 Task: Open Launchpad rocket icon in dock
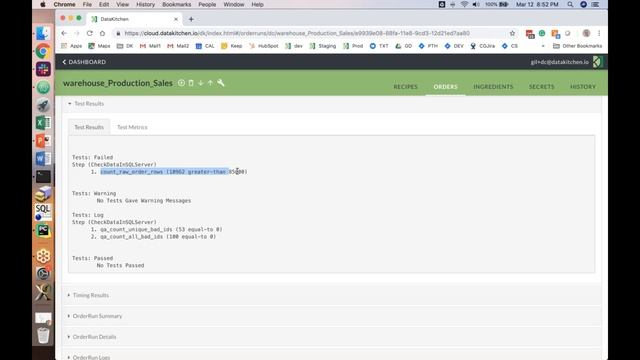tap(43, 105)
